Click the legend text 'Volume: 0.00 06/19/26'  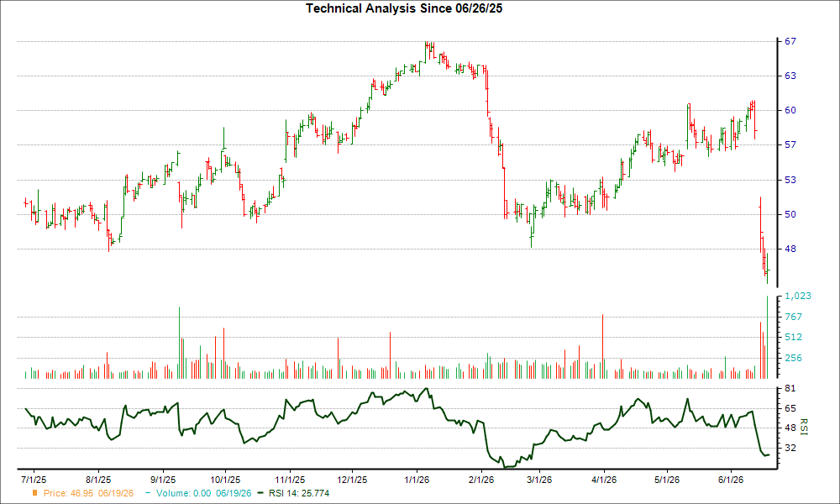point(203,493)
